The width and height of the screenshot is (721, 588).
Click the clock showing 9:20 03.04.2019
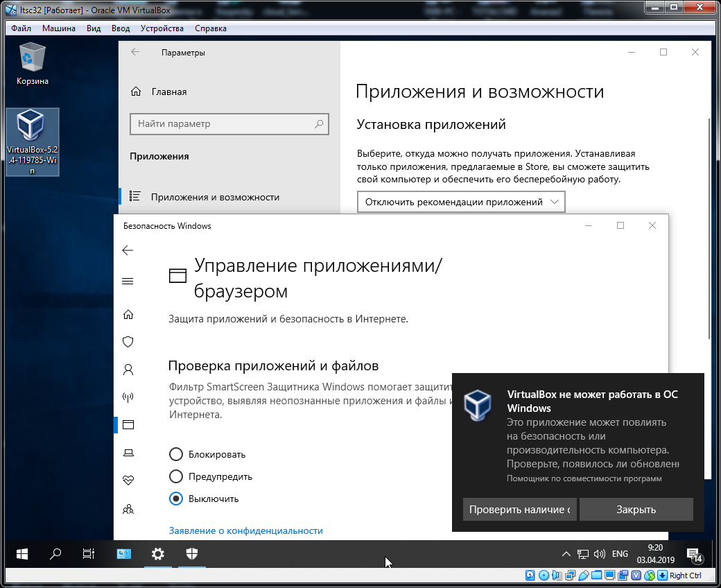(x=655, y=554)
